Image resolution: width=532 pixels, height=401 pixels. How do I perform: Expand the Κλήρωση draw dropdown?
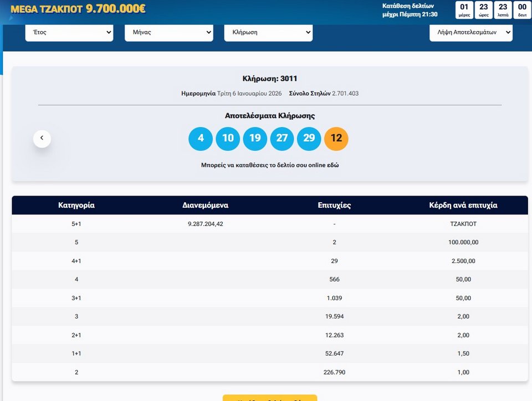point(268,33)
